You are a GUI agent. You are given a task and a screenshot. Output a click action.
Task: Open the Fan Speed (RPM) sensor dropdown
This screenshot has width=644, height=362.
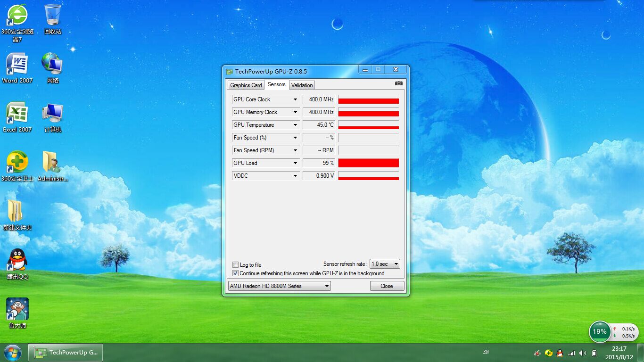click(296, 150)
